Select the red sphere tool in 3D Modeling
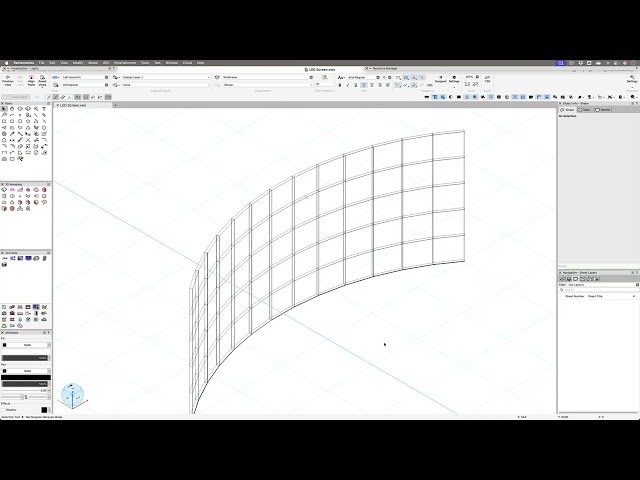Image resolution: width=640 pixels, height=480 pixels. [x=12, y=209]
